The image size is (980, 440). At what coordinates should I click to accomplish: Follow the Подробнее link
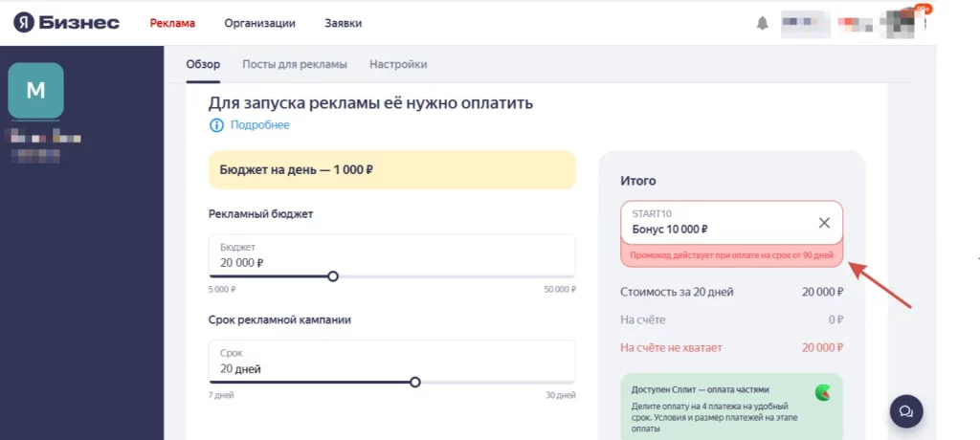click(x=260, y=125)
